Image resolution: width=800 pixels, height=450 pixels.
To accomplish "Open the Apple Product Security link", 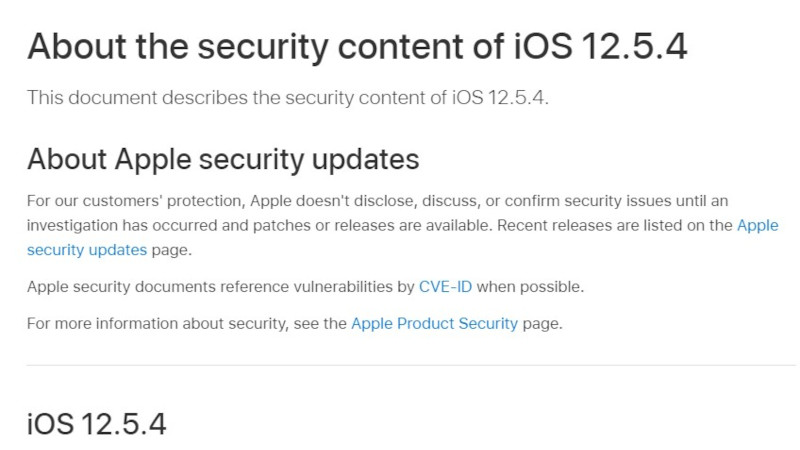I will (434, 324).
